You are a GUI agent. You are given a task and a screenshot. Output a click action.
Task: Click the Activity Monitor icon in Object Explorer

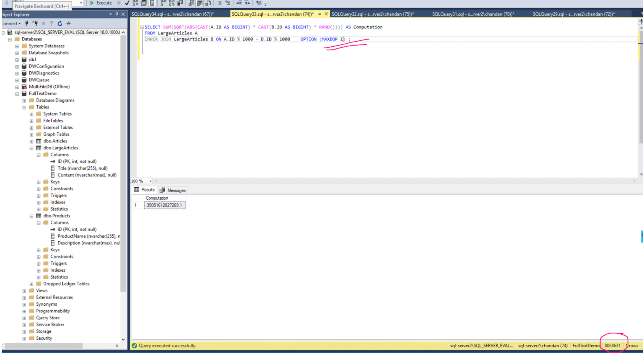click(68, 24)
